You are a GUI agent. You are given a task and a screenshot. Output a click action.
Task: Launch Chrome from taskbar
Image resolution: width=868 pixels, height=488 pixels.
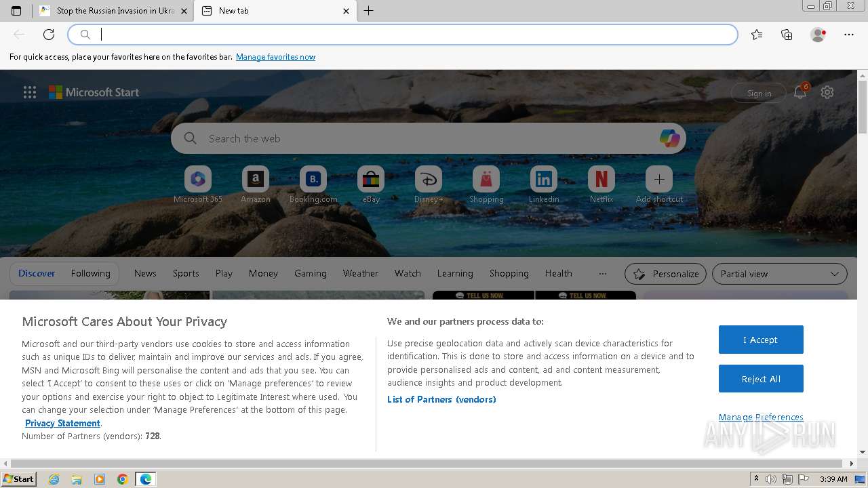(123, 479)
